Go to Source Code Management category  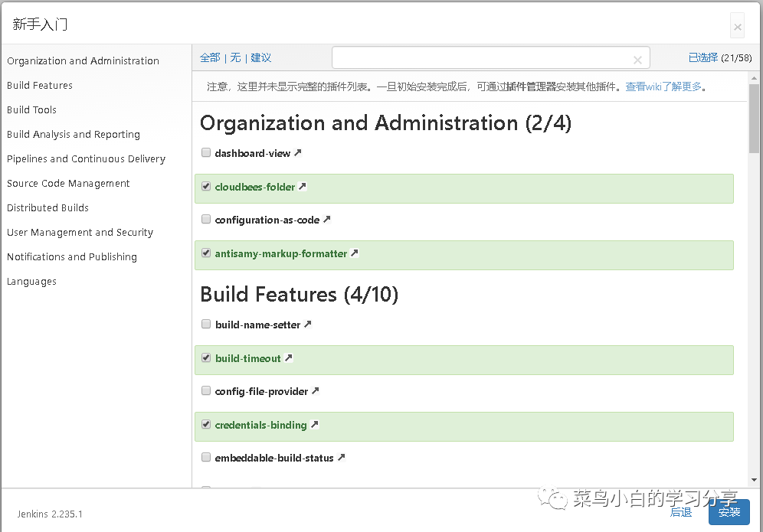point(68,184)
